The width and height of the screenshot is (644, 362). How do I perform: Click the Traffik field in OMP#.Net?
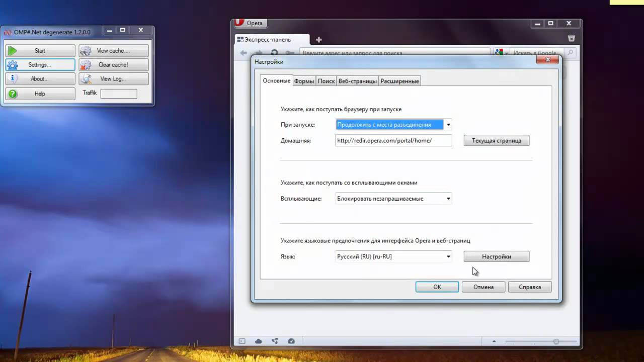119,94
